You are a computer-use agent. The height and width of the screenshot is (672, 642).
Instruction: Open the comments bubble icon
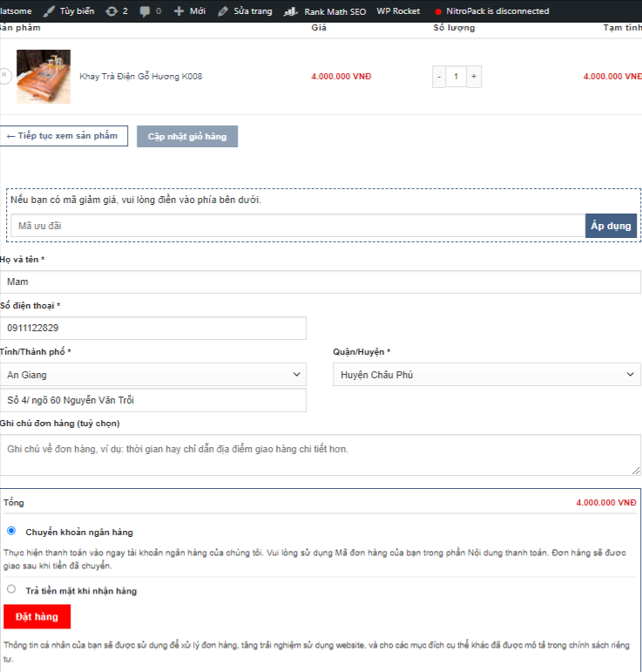click(145, 11)
